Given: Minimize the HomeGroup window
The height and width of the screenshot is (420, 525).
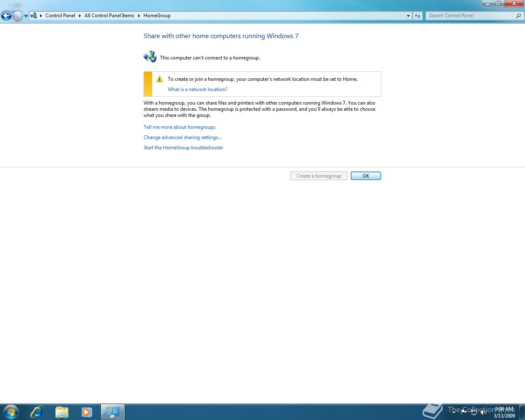Looking at the screenshot, I should (487, 4).
